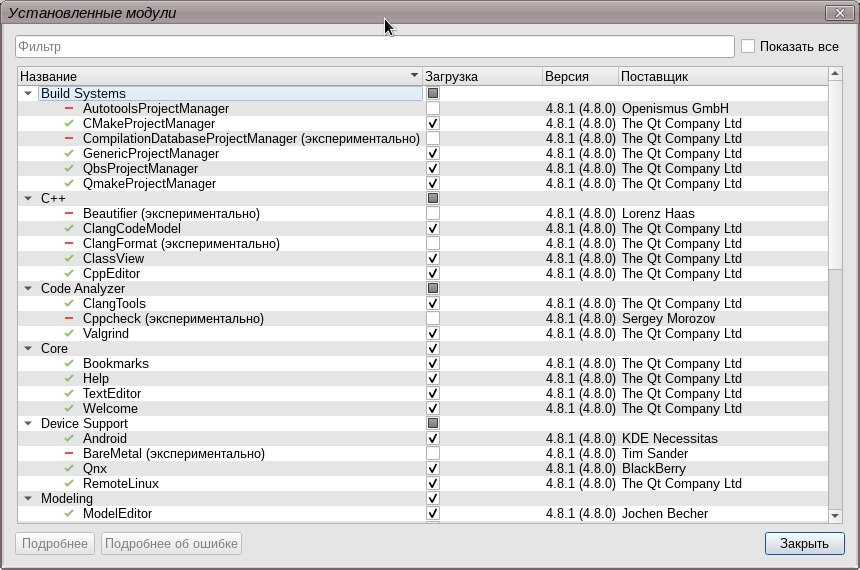This screenshot has height=570, width=860.
Task: Enable BareMetal plugin load checkbox
Action: (433, 453)
